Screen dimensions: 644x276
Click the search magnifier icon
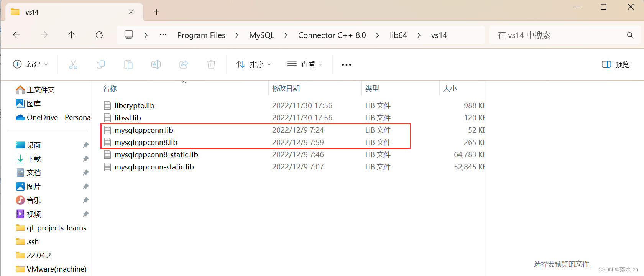coord(630,35)
